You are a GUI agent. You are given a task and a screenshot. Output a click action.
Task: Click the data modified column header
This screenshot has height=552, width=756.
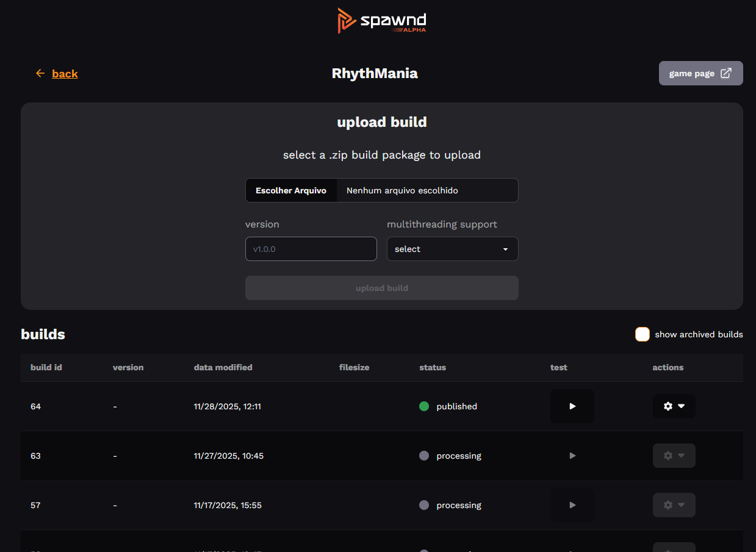pyautogui.click(x=223, y=367)
